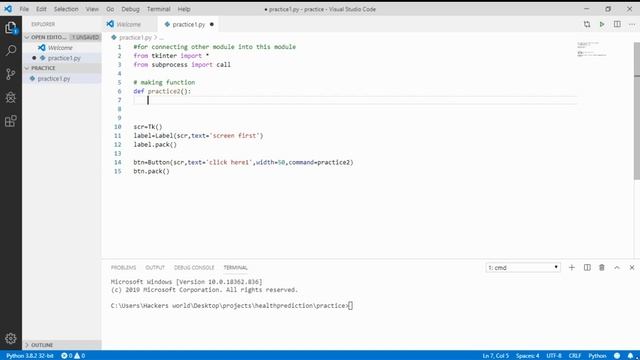Open the Explorer view in activity bar
The image size is (640, 360).
click(x=11, y=28)
